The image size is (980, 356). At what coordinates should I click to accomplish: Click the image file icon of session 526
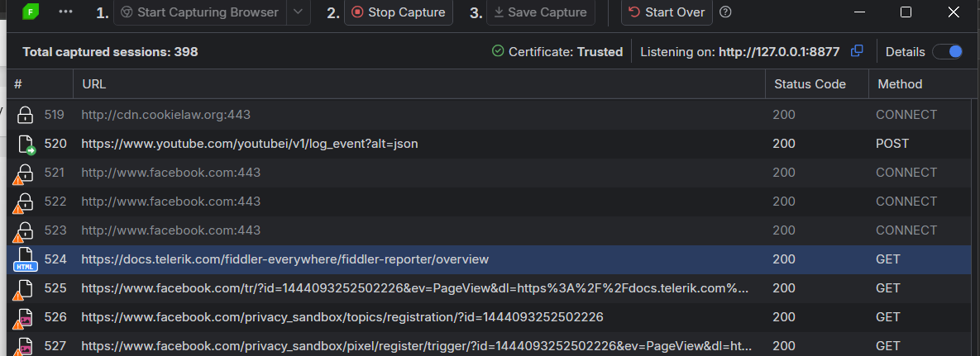(23, 318)
